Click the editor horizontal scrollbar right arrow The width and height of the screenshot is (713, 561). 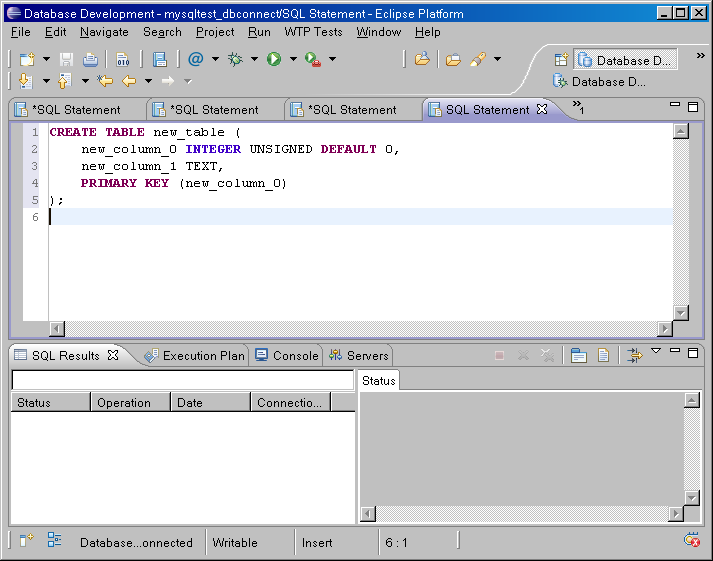pyautogui.click(x=665, y=329)
